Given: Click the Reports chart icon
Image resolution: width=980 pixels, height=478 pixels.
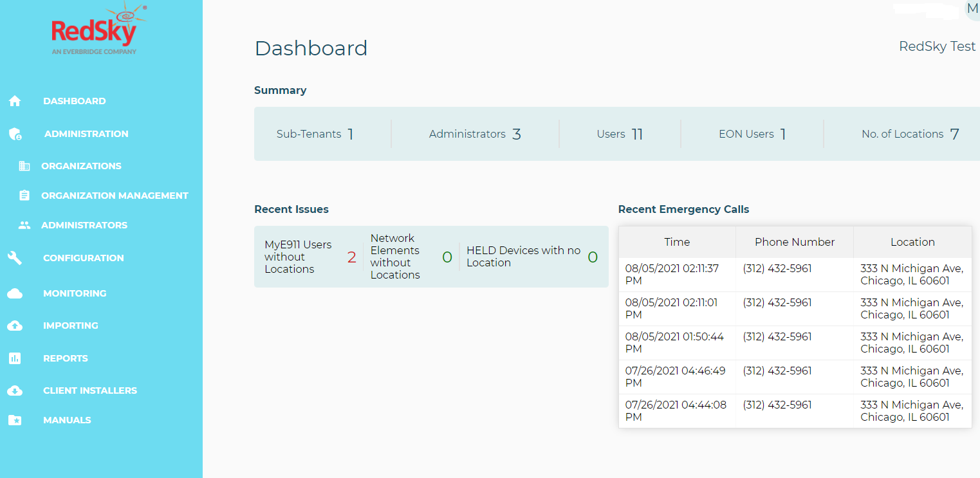Looking at the screenshot, I should (15, 358).
